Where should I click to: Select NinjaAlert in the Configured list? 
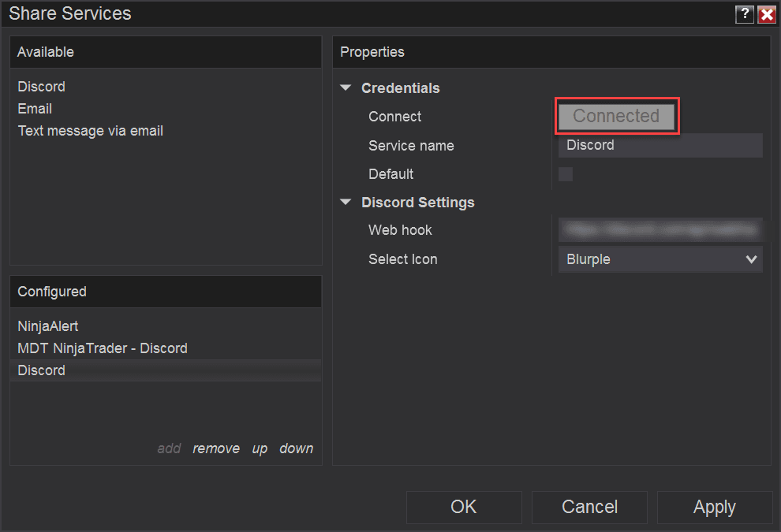tap(48, 326)
